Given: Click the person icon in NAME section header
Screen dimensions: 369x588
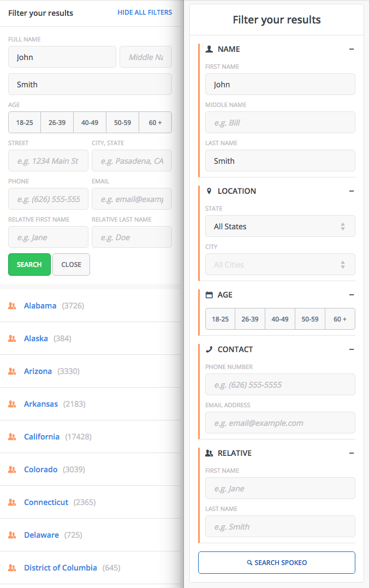Looking at the screenshot, I should (209, 49).
